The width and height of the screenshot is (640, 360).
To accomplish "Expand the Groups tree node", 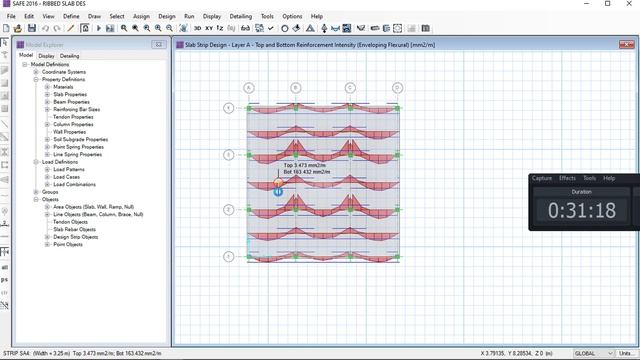I will 36,192.
